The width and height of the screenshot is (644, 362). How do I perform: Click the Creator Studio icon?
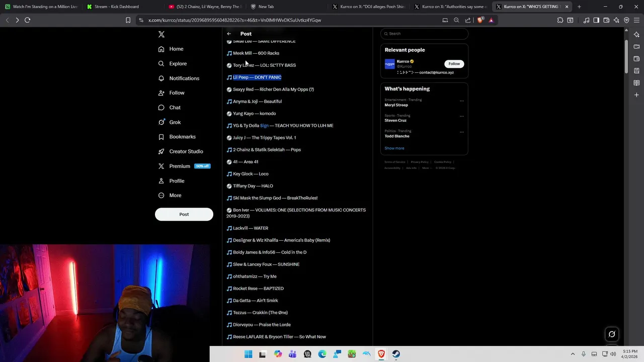coord(161,151)
